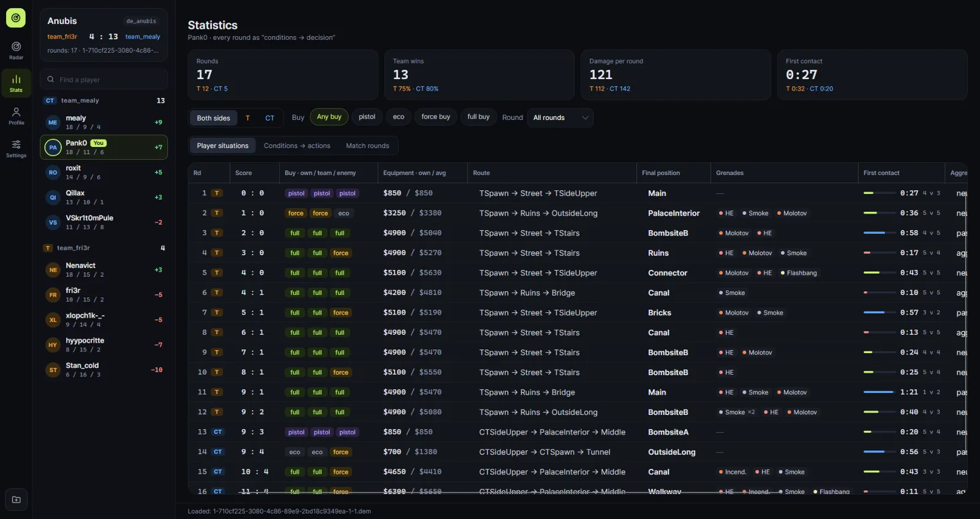Screen dimensions: 980x519
Task: Select player mealy avatar ME
Action: coord(53,122)
